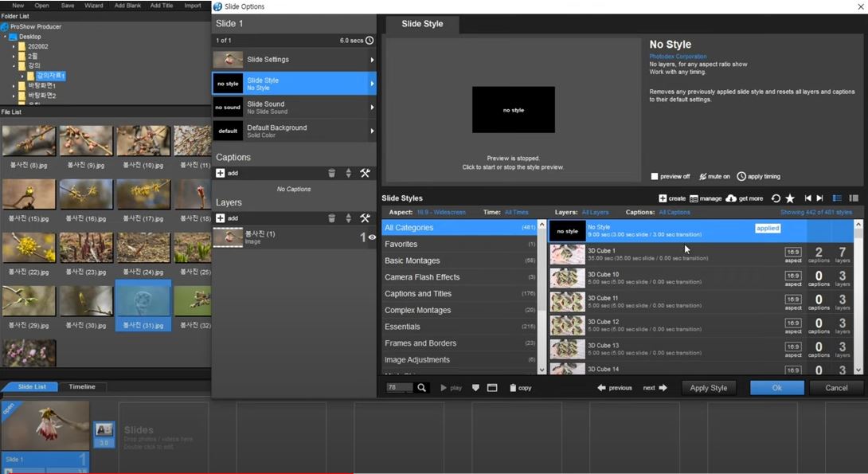Switch slide styles to detail column view icon
Viewport: 868px width, 474px height.
[854, 198]
